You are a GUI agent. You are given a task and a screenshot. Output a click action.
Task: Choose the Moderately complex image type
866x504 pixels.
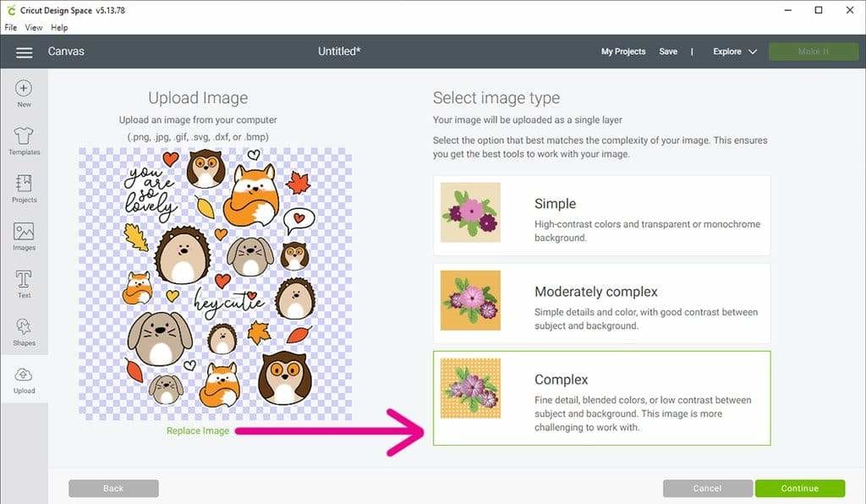[601, 303]
